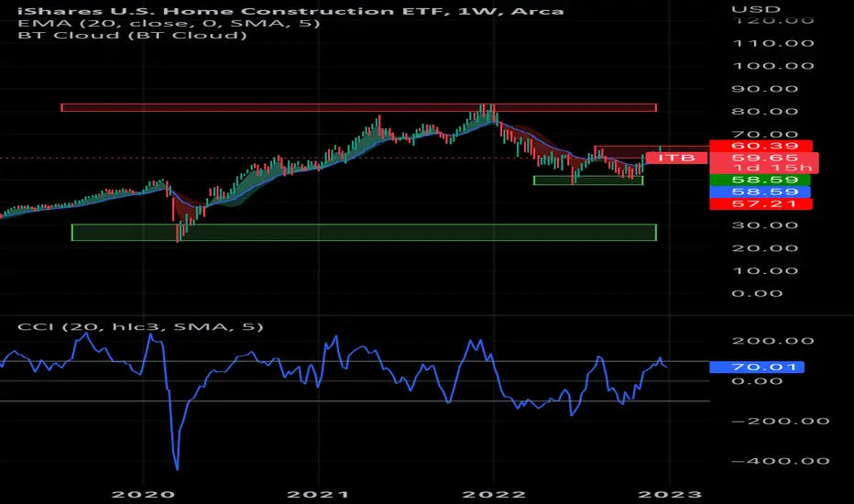Select the BT Cloud indicator label
The height and width of the screenshot is (504, 854).
(x=132, y=36)
